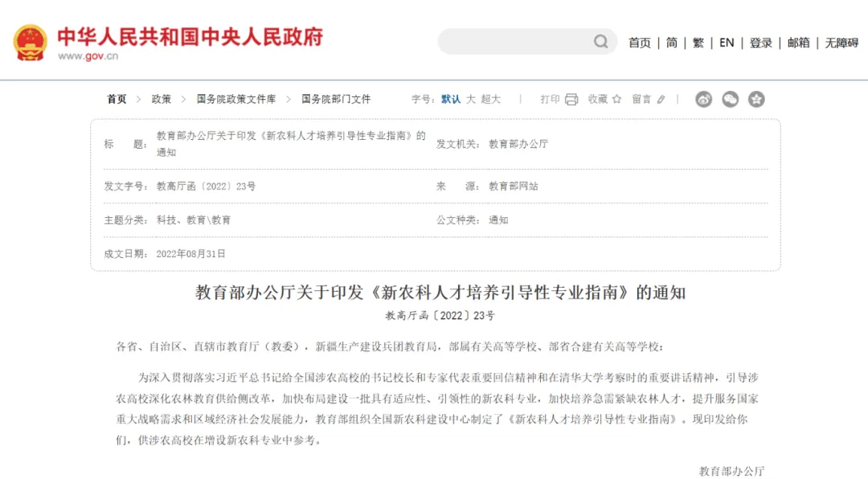Go to 首页 in breadcrumb
This screenshot has width=868, height=479.
coord(117,99)
